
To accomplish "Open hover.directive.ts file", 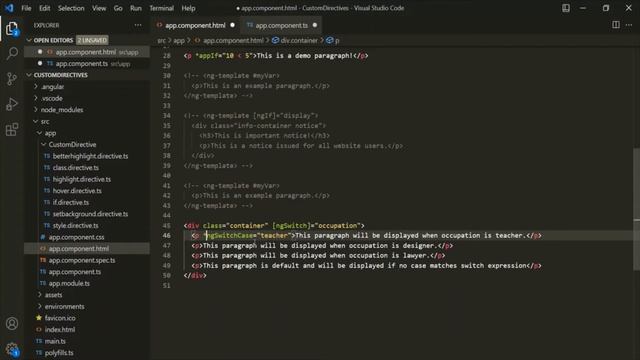I will [77, 191].
